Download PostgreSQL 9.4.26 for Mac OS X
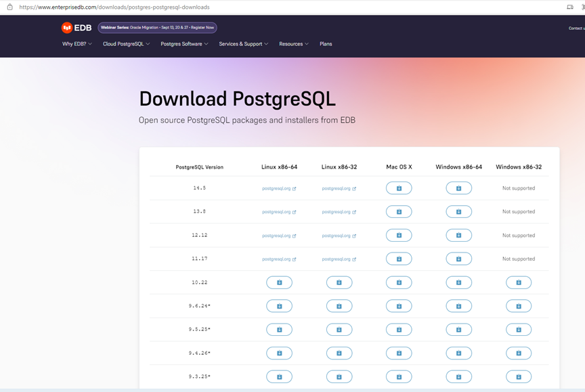Viewport: 585px width, 392px height. pos(399,353)
